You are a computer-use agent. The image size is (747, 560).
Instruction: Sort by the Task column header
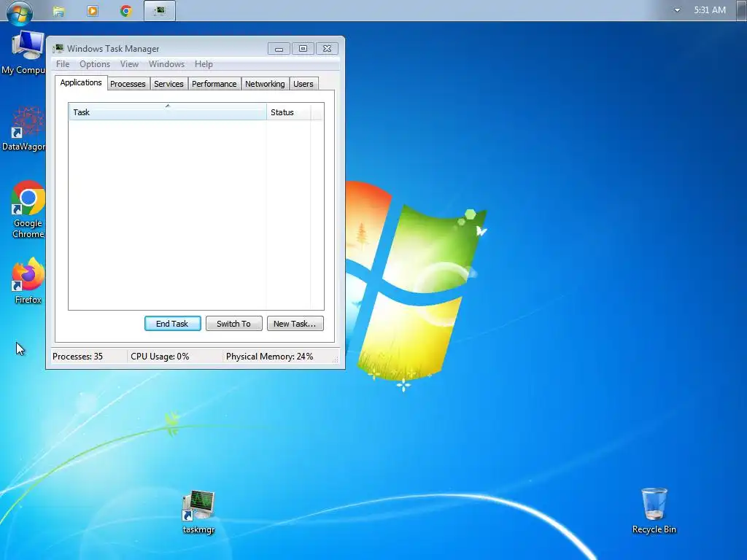(168, 112)
